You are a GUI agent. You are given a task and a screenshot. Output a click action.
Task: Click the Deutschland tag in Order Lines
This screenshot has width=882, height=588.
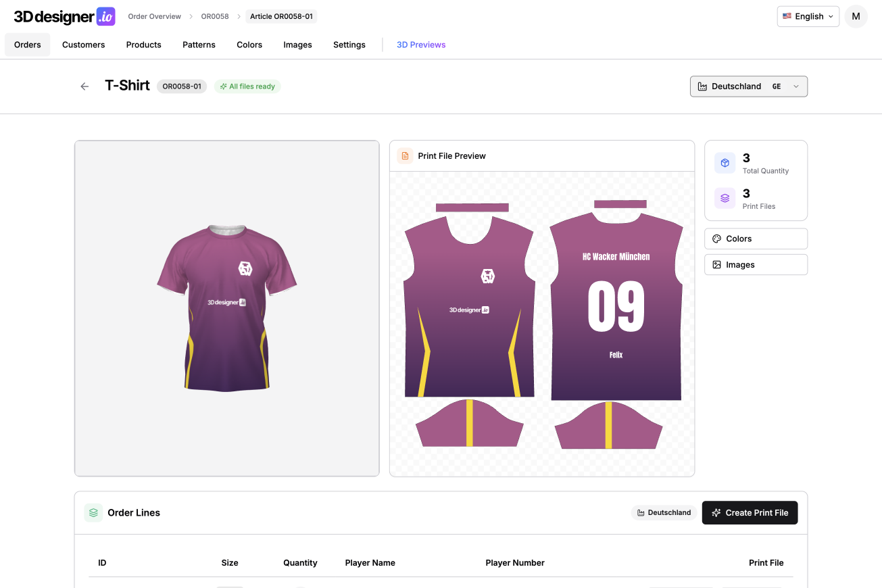tap(664, 513)
